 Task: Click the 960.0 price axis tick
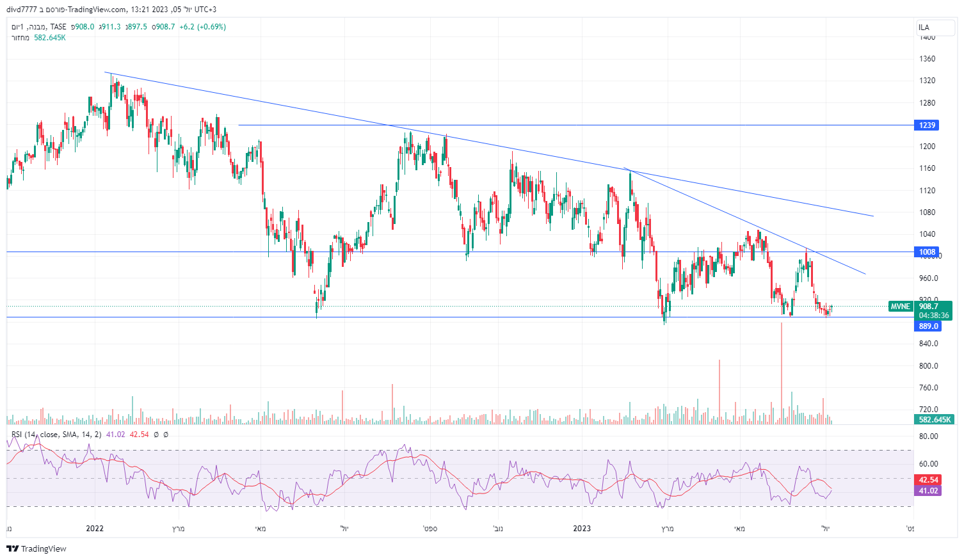[929, 278]
